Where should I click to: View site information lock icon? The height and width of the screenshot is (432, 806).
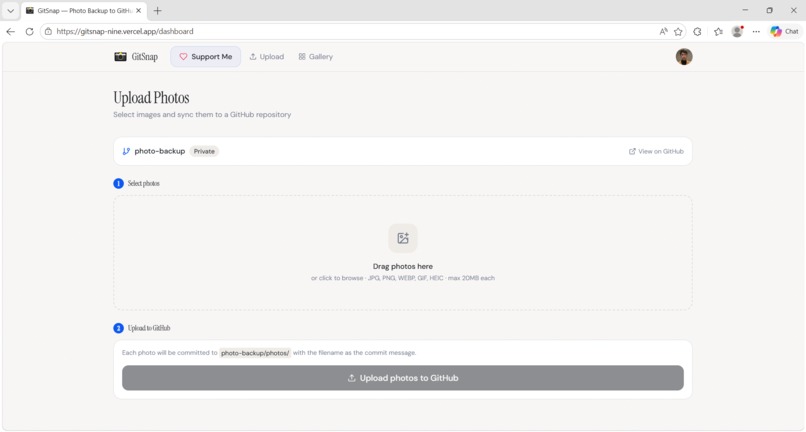coord(48,31)
